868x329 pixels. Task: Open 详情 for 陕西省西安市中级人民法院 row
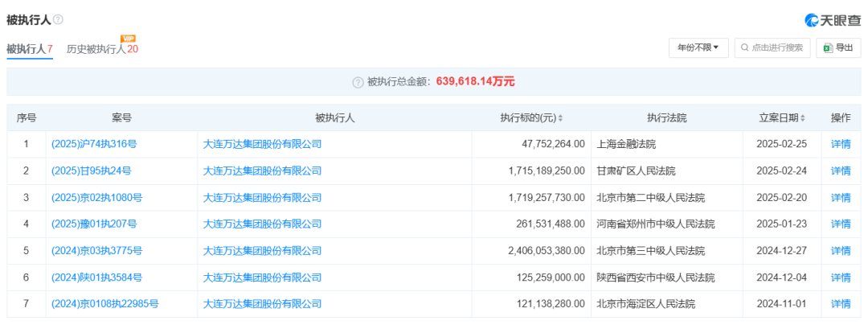[x=841, y=277]
